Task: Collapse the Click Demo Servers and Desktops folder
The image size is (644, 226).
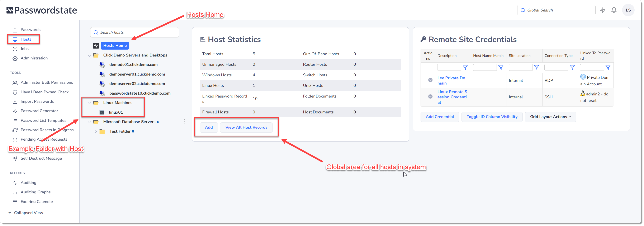Action: pyautogui.click(x=89, y=55)
